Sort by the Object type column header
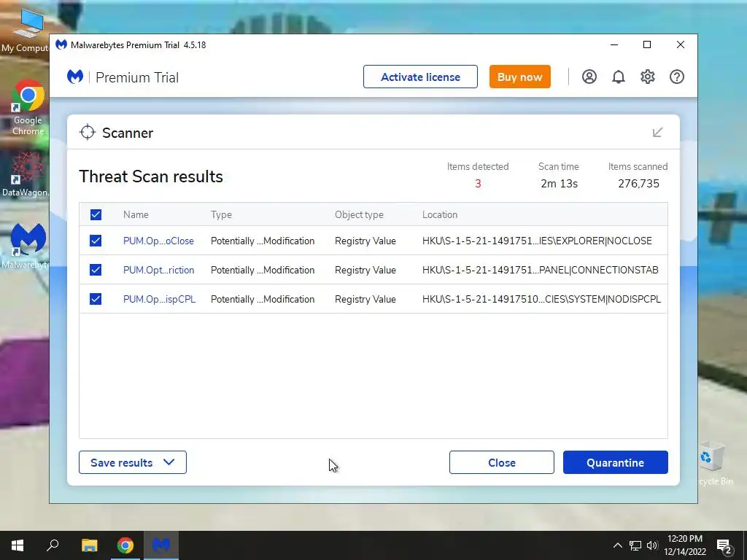This screenshot has height=560, width=747. point(359,215)
